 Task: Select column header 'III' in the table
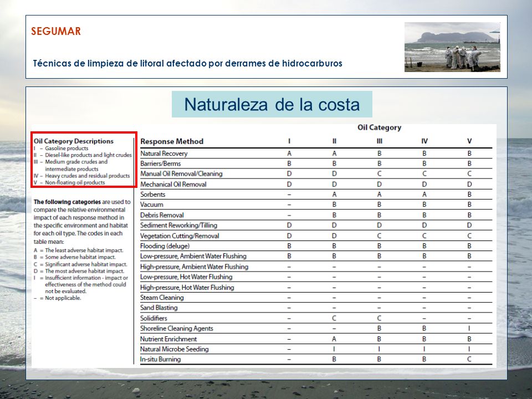(379, 141)
